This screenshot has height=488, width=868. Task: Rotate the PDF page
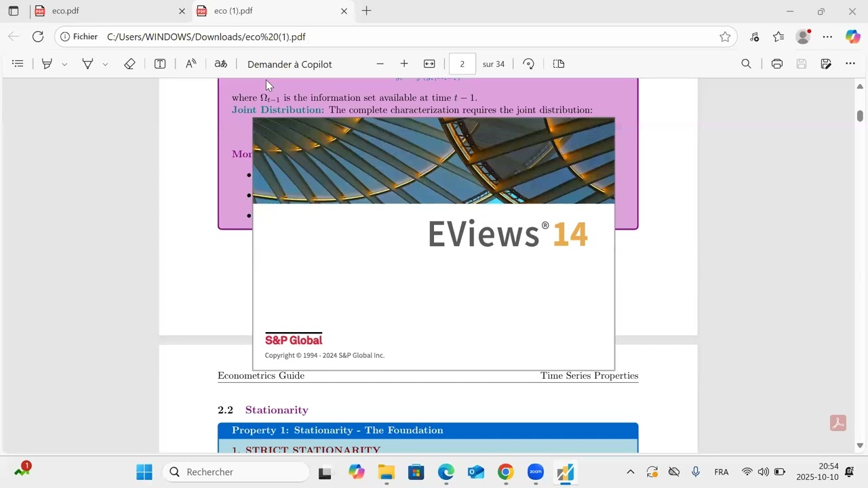528,64
